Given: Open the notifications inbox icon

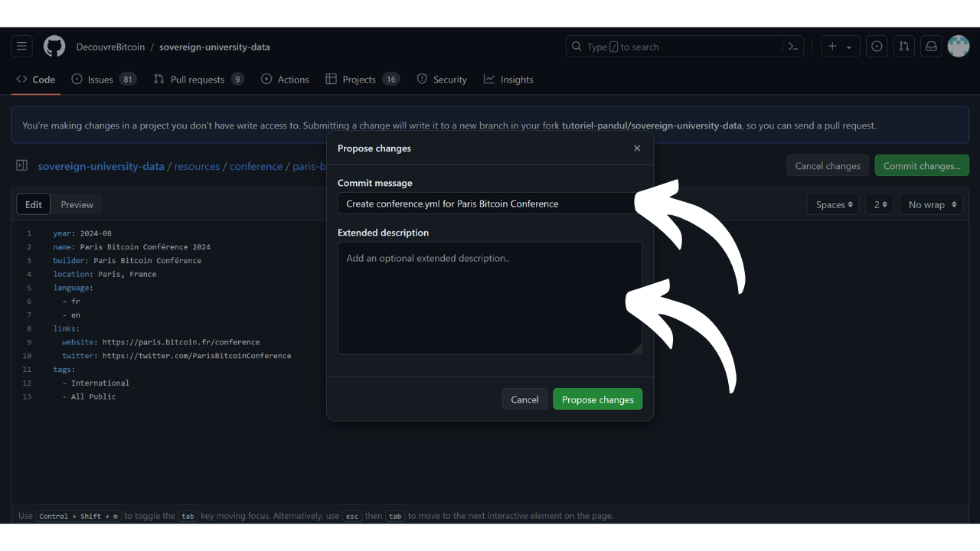Looking at the screenshot, I should [931, 47].
